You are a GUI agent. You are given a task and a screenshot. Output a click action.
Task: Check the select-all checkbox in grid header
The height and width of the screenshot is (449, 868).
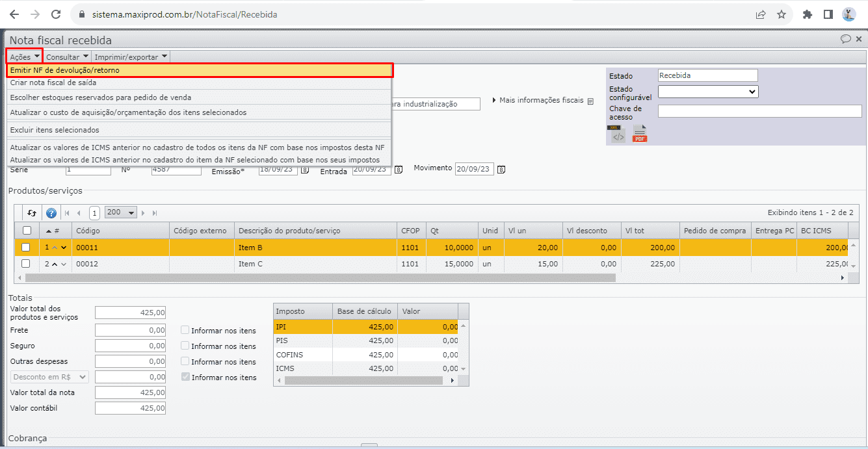tap(27, 230)
